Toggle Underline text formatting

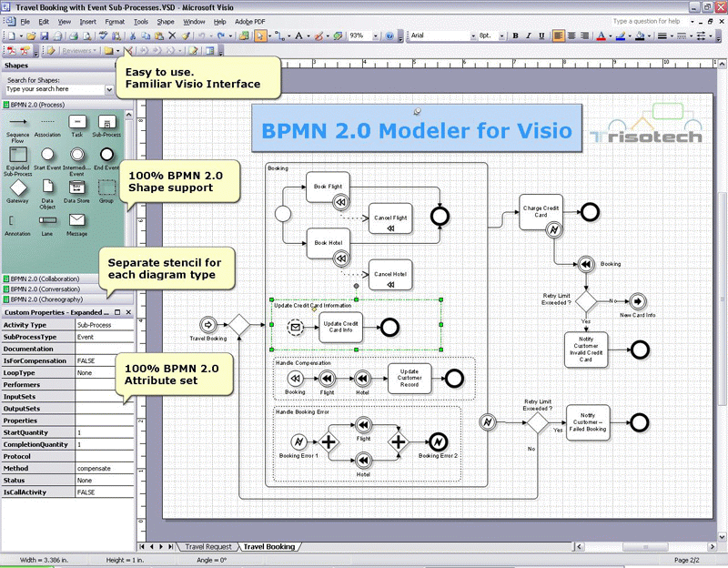[541, 35]
